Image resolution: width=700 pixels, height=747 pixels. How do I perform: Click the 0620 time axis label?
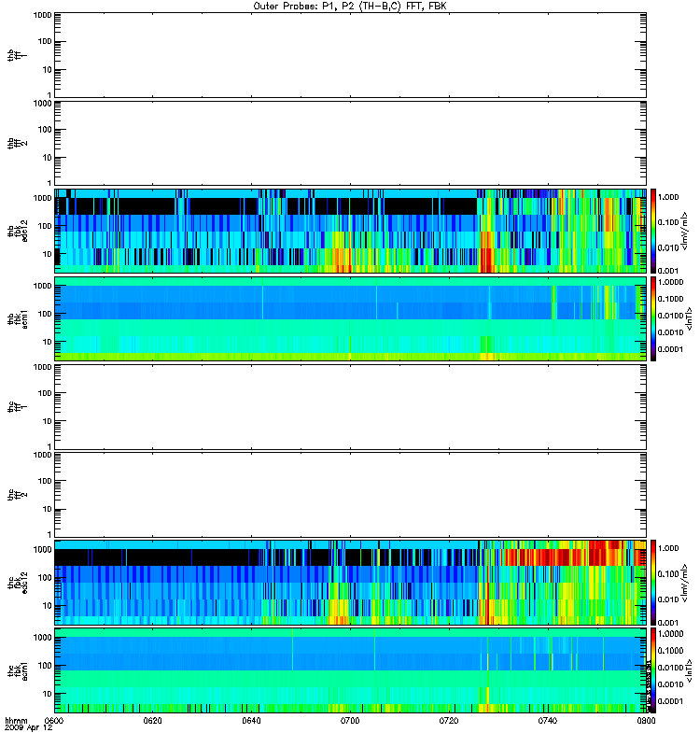[x=152, y=720]
